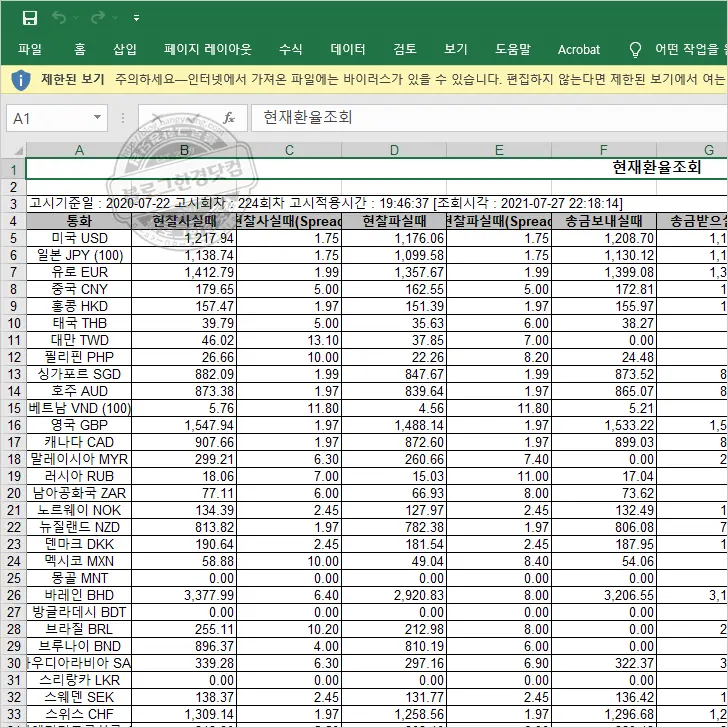
Task: Click the Insert Function fx icon
Action: click(x=229, y=118)
